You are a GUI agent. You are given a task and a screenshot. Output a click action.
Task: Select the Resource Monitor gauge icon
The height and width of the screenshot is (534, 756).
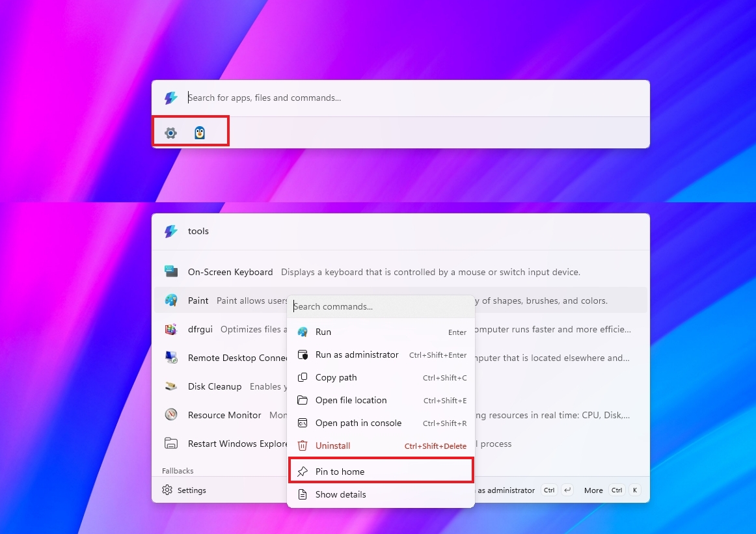(x=170, y=414)
